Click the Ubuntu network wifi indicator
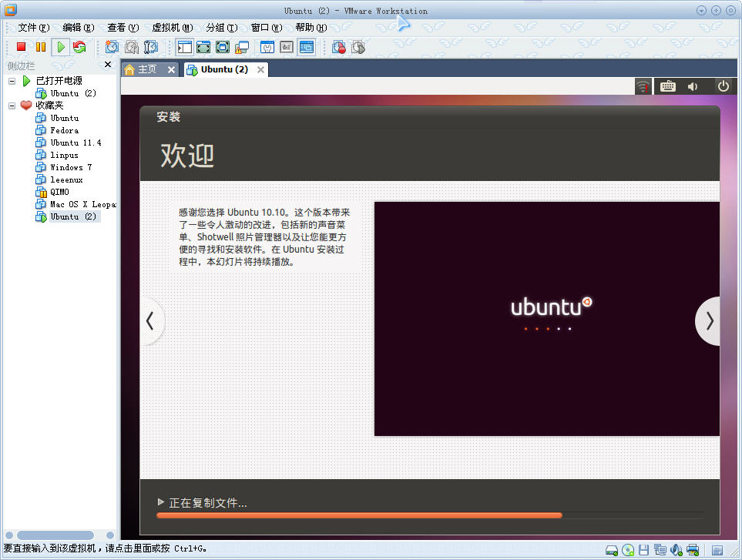 click(x=643, y=86)
